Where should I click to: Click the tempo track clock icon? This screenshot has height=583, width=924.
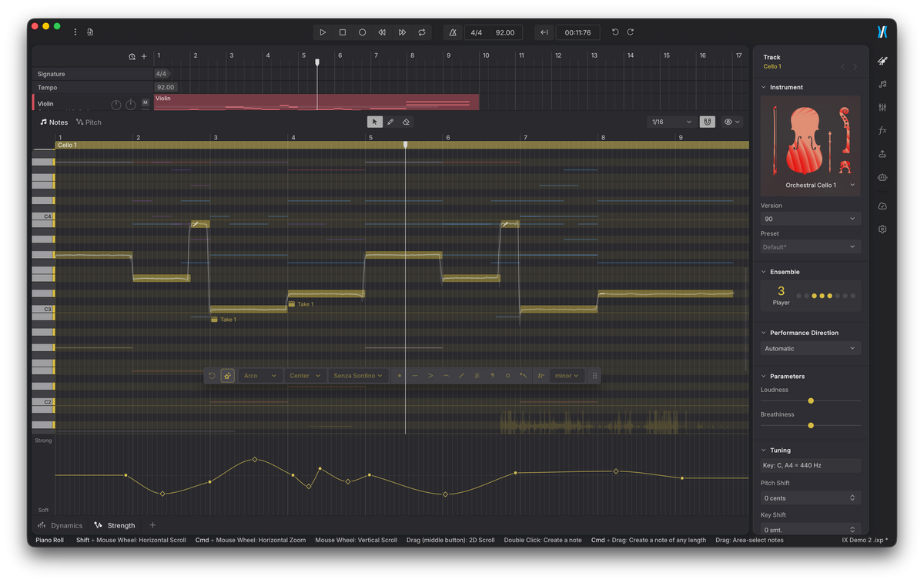[132, 56]
